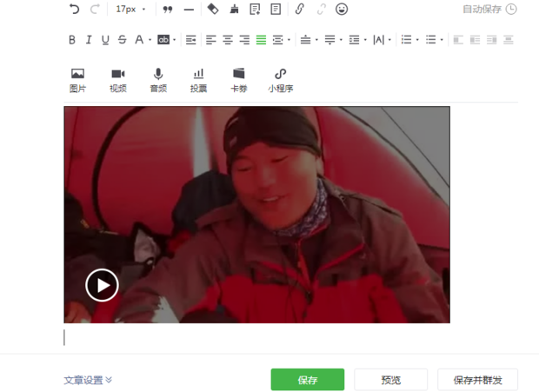Clear formatting with the eraser icon
Viewport: 539px width, 392px height.
[x=213, y=9]
